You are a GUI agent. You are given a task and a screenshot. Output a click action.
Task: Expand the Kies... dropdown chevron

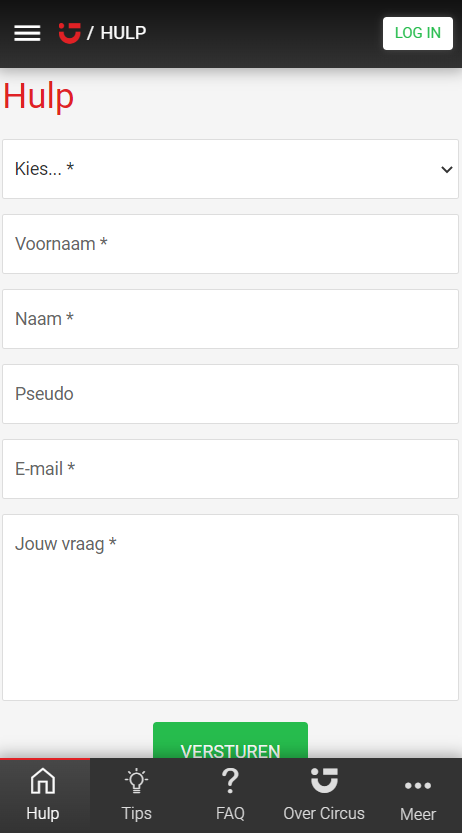pyautogui.click(x=447, y=169)
